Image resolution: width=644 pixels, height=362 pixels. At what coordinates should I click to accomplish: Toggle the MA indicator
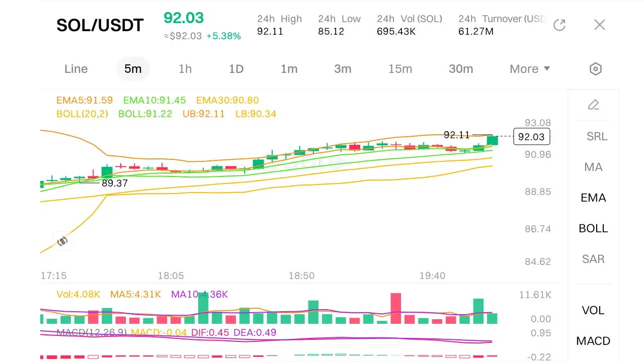pyautogui.click(x=594, y=167)
